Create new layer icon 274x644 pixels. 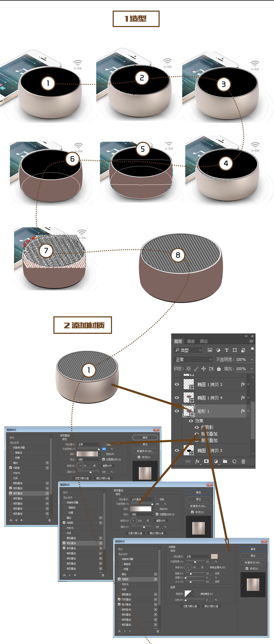(x=234, y=462)
